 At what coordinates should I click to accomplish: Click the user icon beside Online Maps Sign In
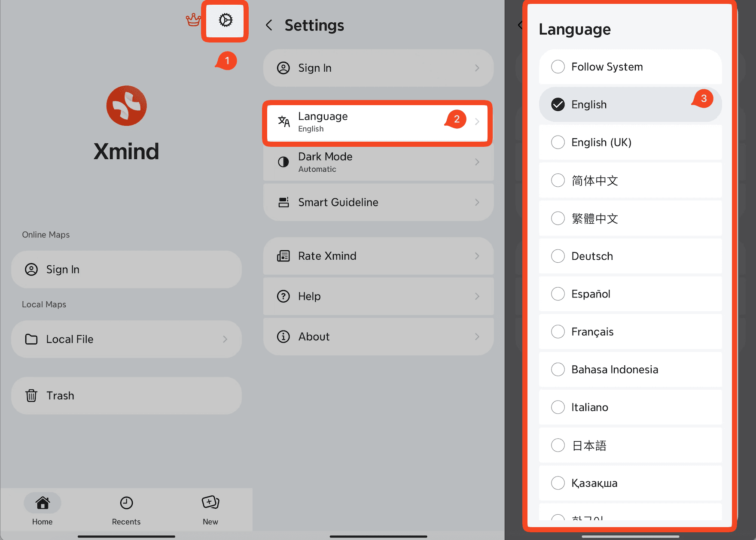coord(31,270)
